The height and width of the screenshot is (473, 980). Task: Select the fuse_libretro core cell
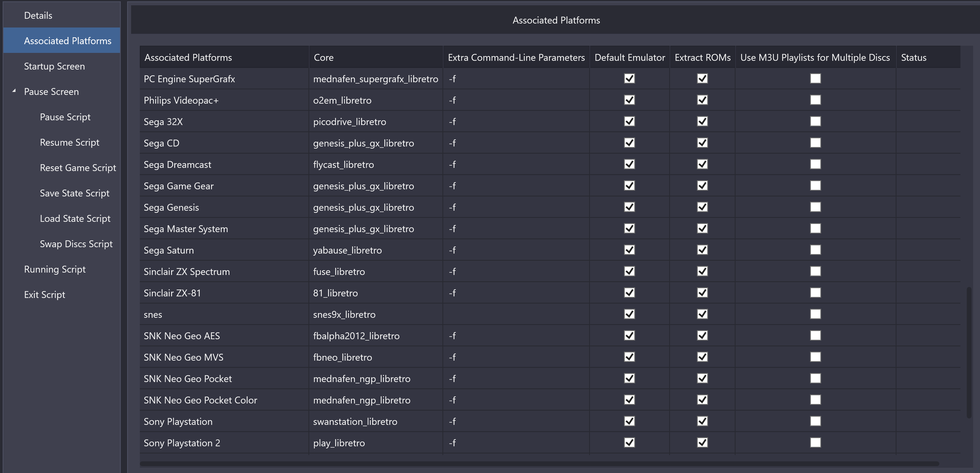[376, 271]
